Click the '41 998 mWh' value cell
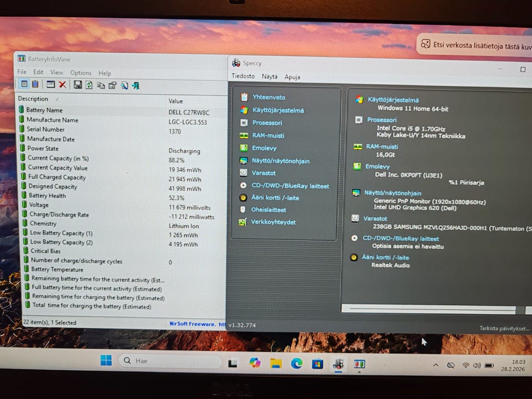Screen dimensions: 532x399 coord(185,188)
